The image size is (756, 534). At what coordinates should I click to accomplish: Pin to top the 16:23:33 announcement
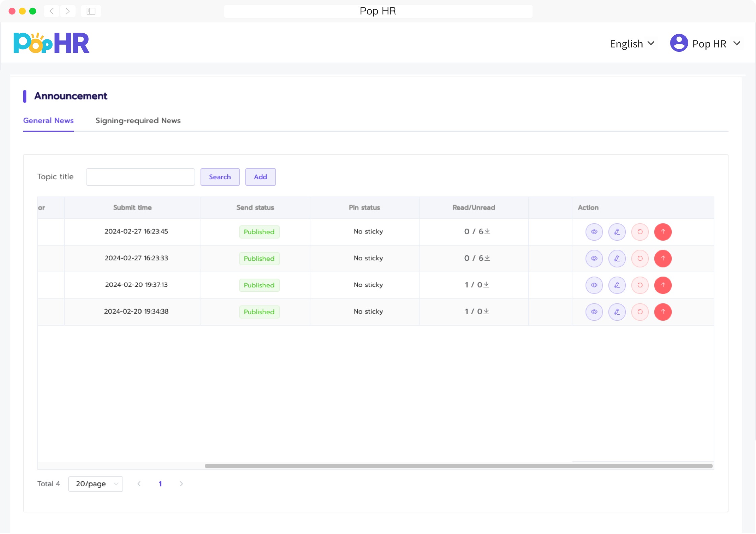(x=663, y=258)
